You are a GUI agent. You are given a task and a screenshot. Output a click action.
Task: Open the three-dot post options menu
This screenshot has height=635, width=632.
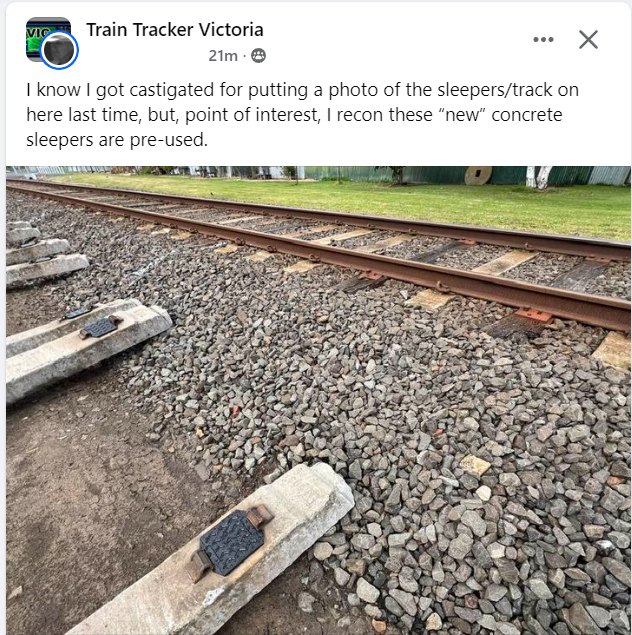click(x=543, y=39)
